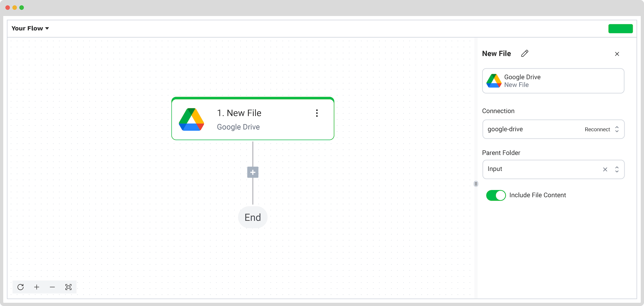644x306 pixels.
Task: Zoom out on the canvas
Action: [52, 287]
